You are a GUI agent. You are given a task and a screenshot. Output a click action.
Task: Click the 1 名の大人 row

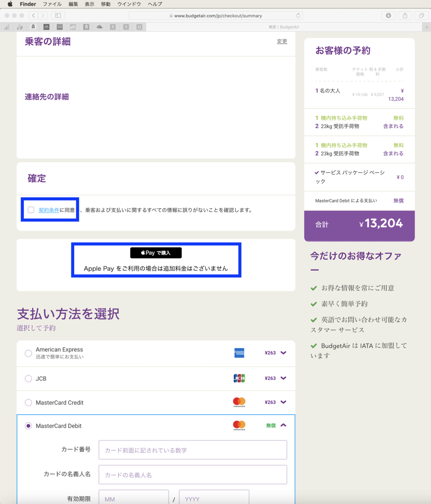pos(359,94)
